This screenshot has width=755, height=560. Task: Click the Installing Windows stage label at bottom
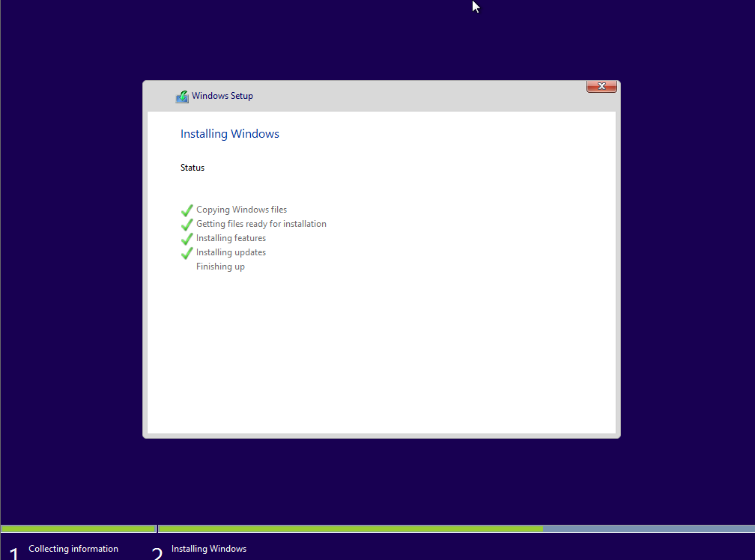click(209, 549)
